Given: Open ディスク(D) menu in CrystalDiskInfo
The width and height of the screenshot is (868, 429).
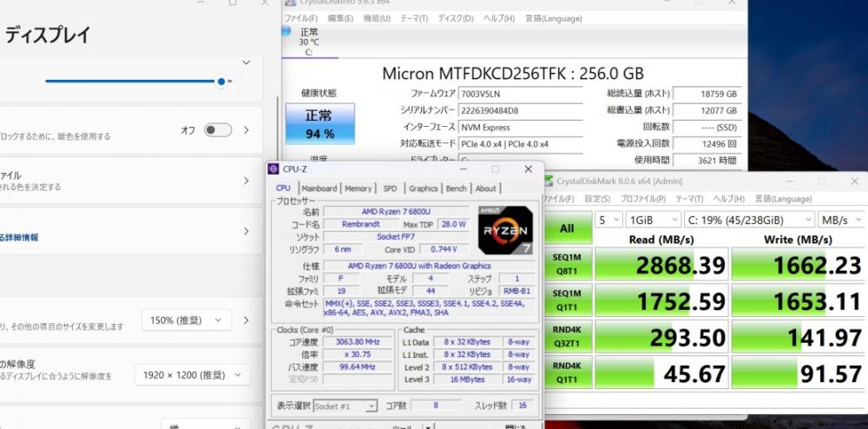Looking at the screenshot, I should (x=456, y=18).
